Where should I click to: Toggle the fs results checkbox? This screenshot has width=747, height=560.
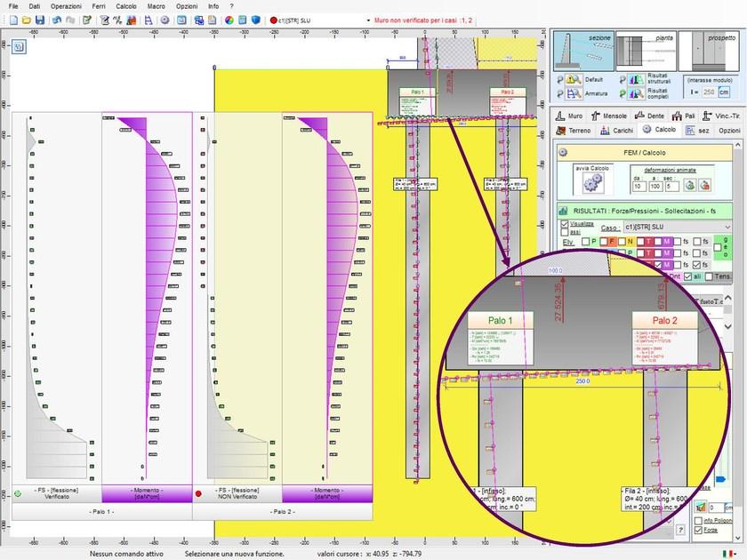click(679, 241)
